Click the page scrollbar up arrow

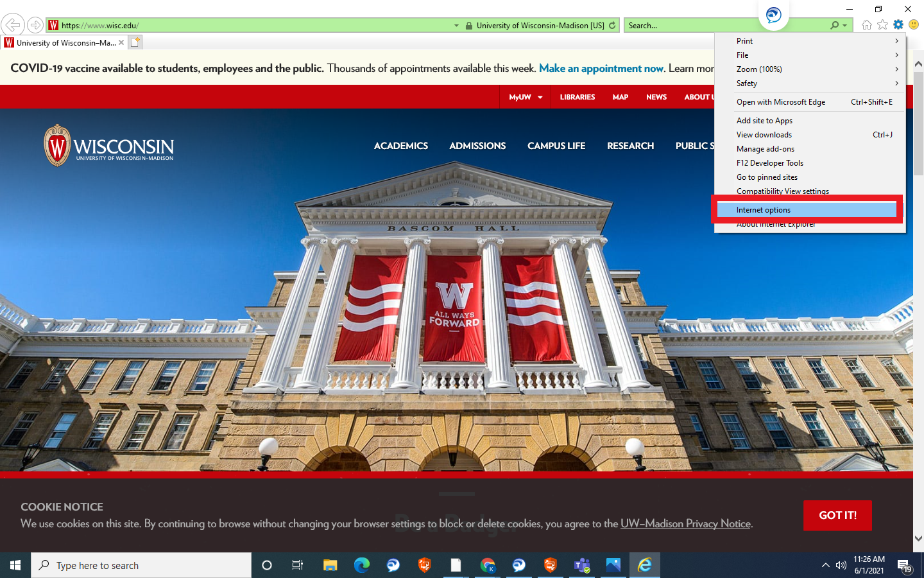[x=918, y=64]
